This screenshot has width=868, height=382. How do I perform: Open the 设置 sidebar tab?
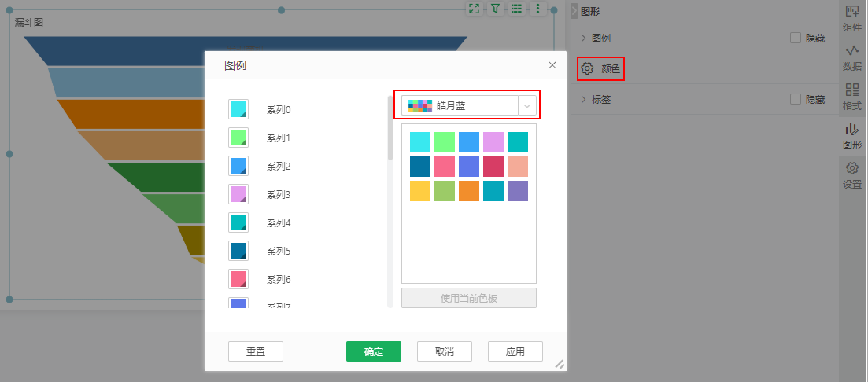click(x=851, y=175)
